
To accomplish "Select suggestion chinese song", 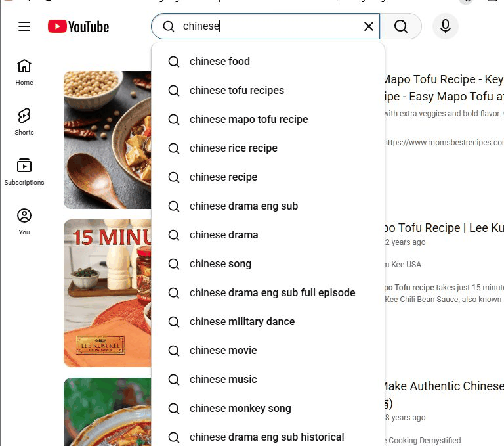I will 268,264.
